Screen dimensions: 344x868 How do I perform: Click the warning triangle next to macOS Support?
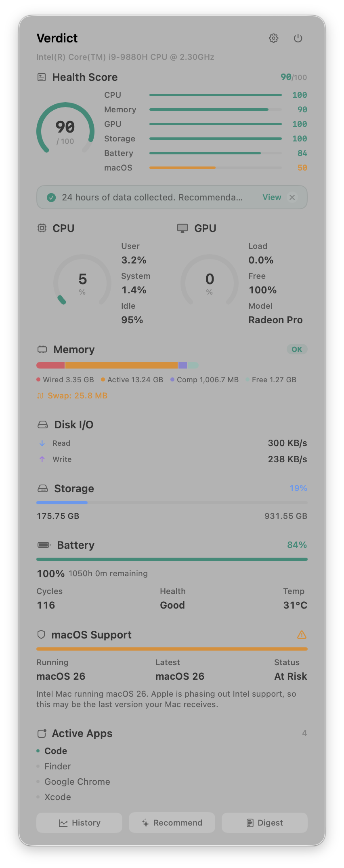pyautogui.click(x=302, y=634)
